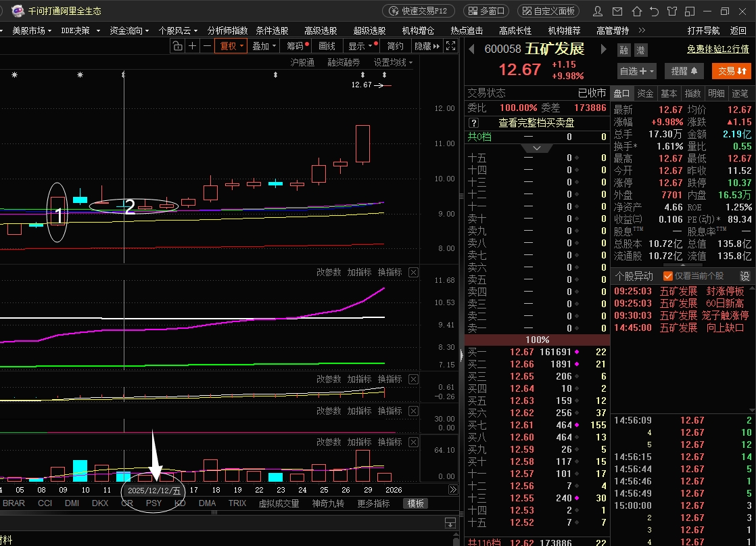Viewport: 756px width, 546px height.
Task: Close the indicator panel showing 11.68
Action: click(x=413, y=273)
